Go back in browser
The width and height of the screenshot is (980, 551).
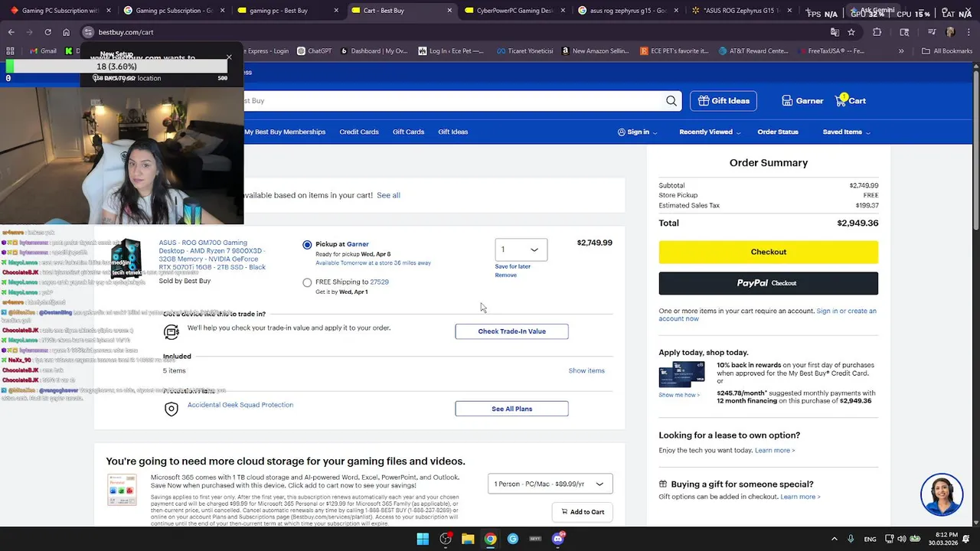(x=11, y=32)
